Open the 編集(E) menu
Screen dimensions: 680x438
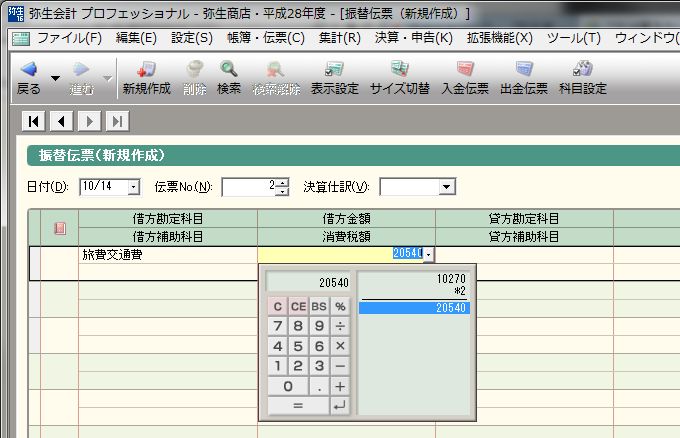136,38
